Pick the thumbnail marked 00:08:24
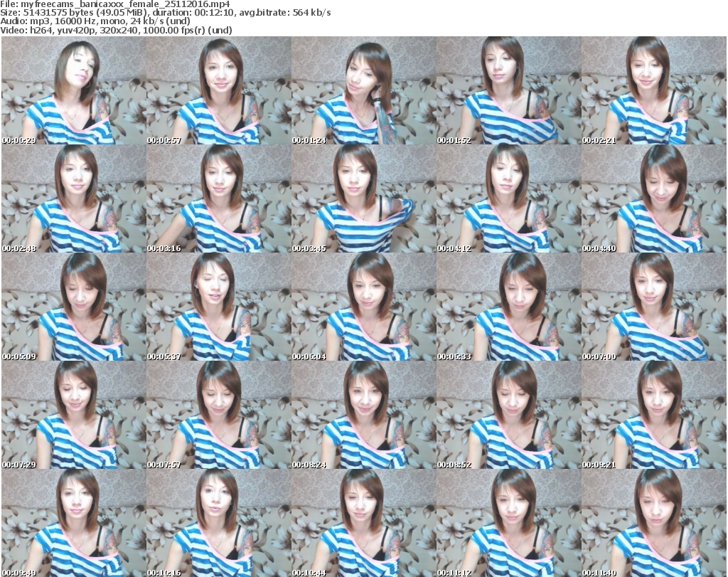The width and height of the screenshot is (728, 577). pyautogui.click(x=364, y=415)
